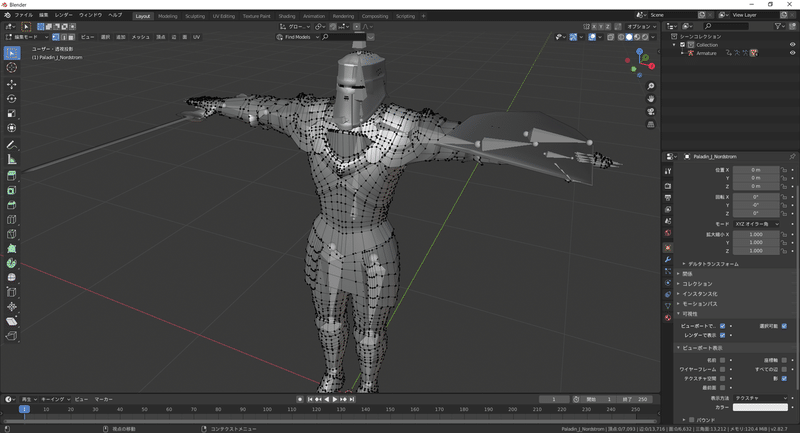Expand the モーションパス panel
This screenshot has height=433, width=800.
[699, 303]
